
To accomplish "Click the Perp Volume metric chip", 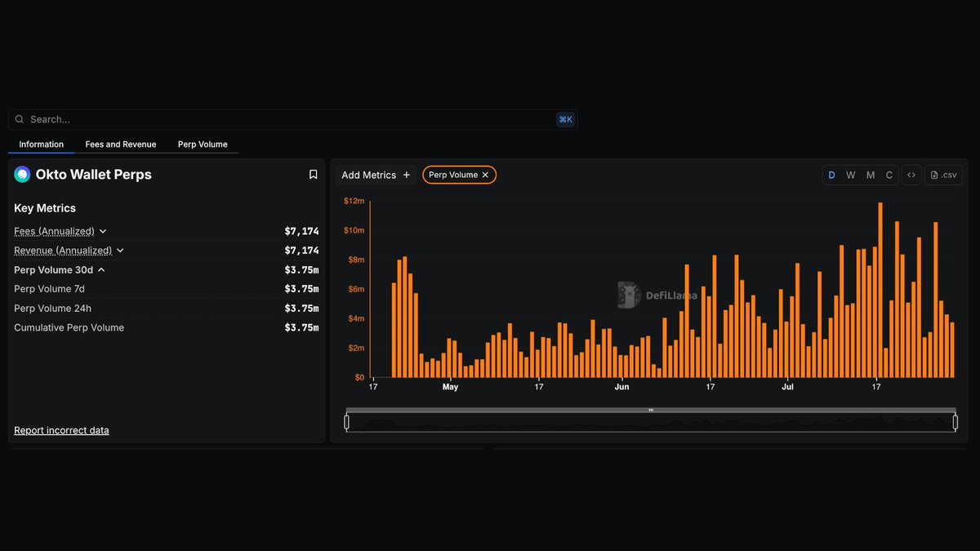I will [x=459, y=175].
